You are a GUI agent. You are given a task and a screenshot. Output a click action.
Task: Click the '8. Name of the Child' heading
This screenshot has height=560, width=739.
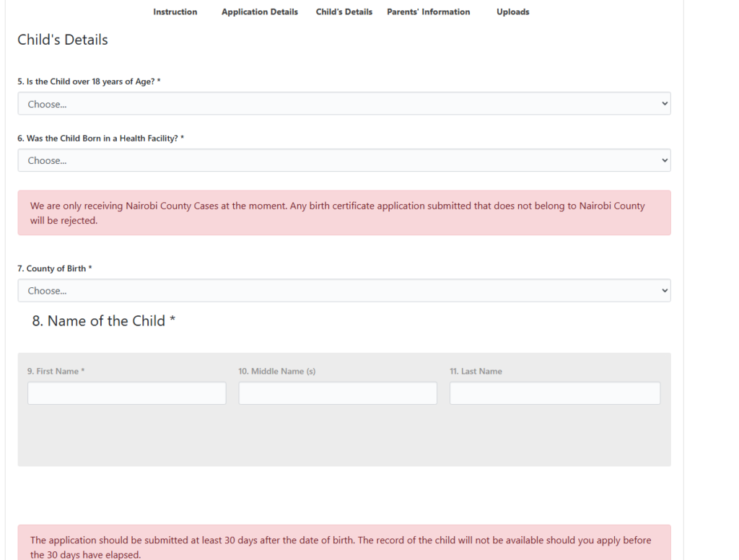point(104,321)
